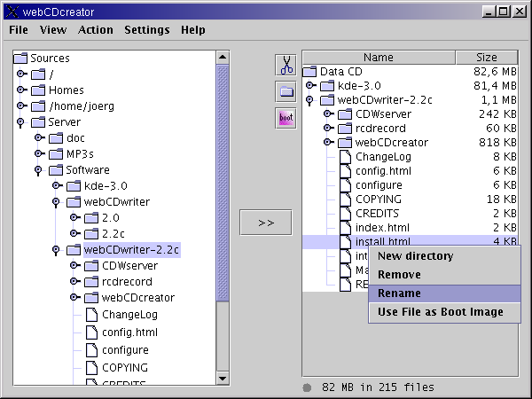532x399 pixels.
Task: Click the new folder icon button
Action: tap(286, 91)
